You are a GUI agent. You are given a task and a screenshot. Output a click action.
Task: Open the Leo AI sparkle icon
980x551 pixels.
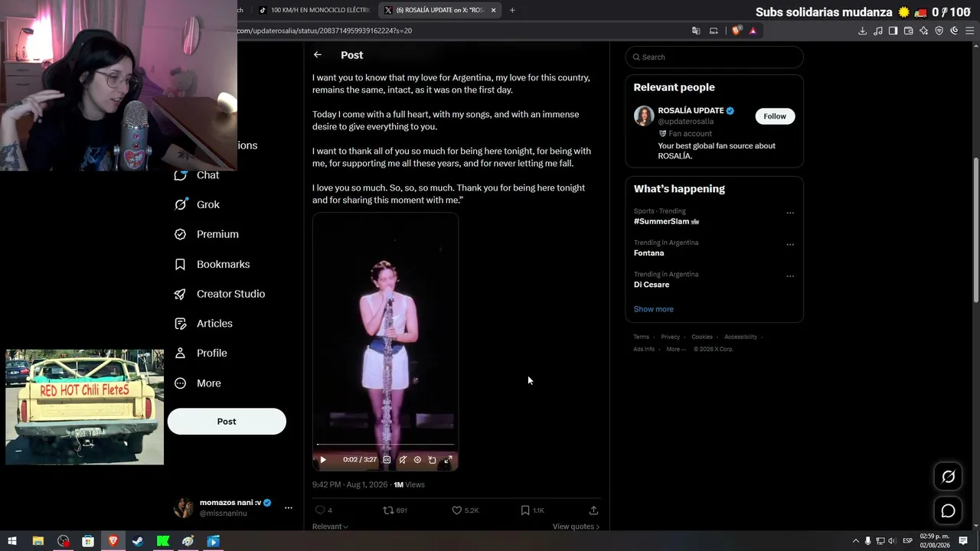click(923, 31)
